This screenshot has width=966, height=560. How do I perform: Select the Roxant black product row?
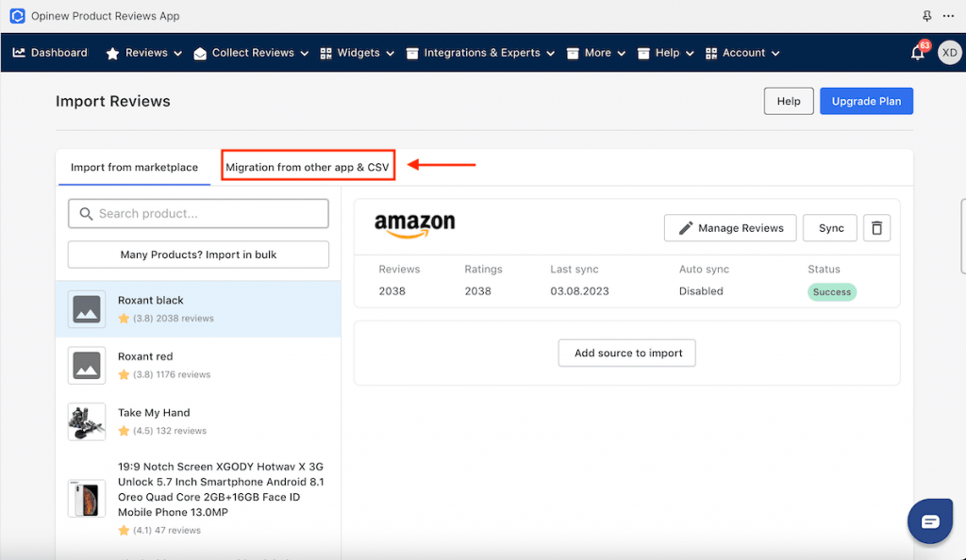pos(198,309)
